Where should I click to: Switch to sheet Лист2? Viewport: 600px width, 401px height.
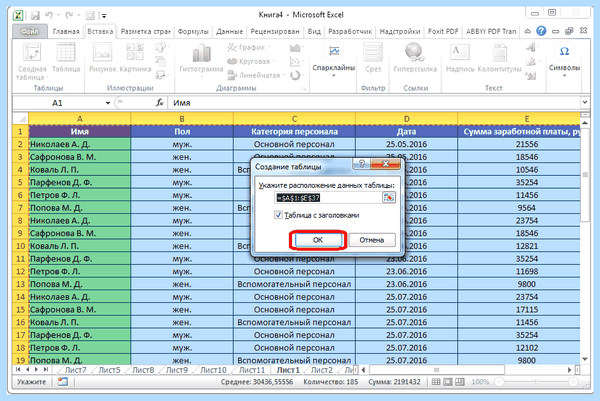(x=321, y=370)
